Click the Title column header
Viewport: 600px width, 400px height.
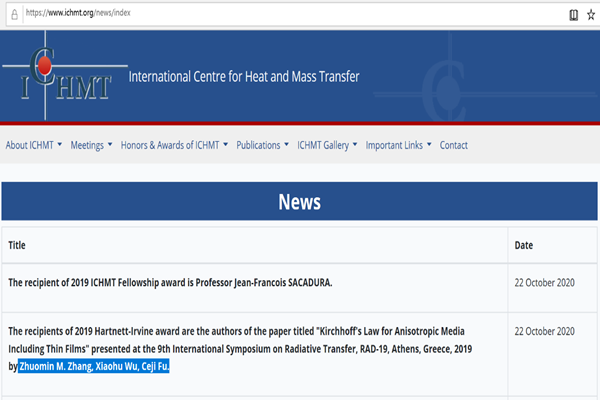click(18, 245)
